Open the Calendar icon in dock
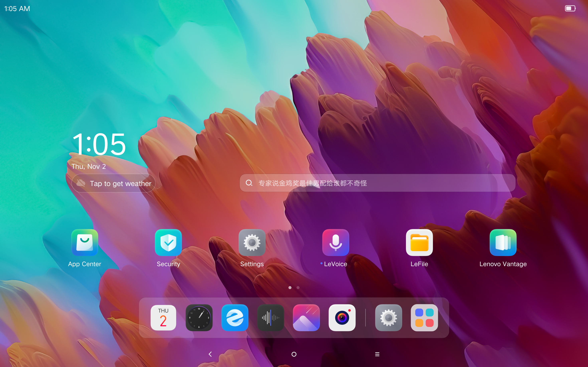The height and width of the screenshot is (367, 588). 163,318
